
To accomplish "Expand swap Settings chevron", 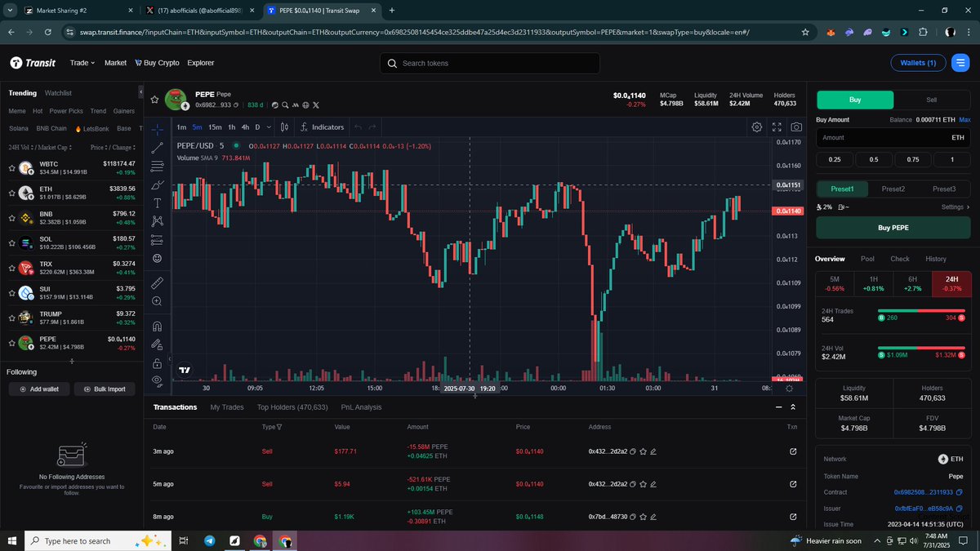I will (x=968, y=207).
